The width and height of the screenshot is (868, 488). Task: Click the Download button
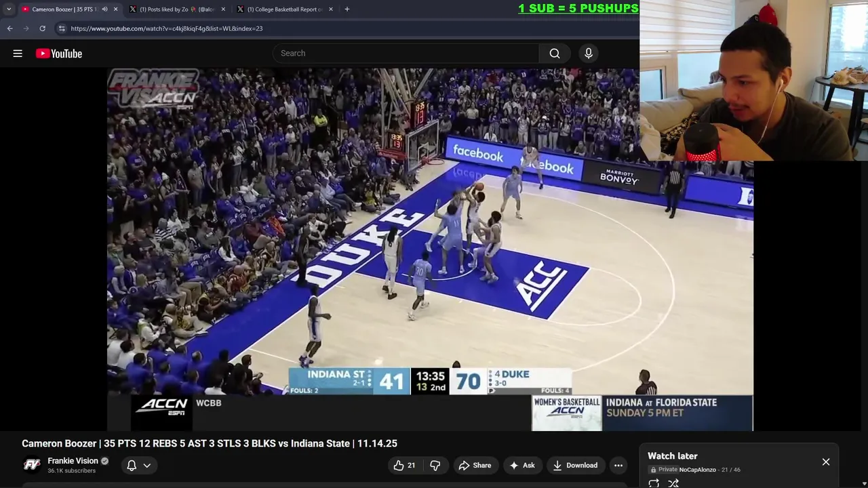(x=575, y=466)
